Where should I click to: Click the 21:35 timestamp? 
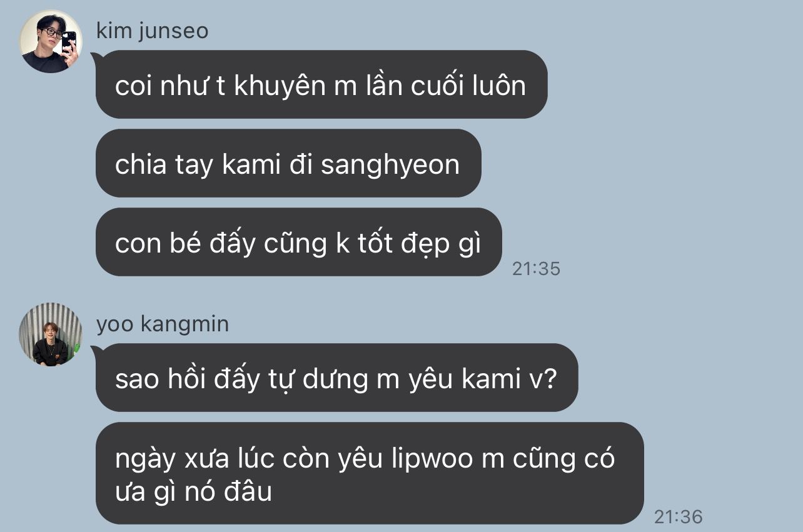coord(536,269)
